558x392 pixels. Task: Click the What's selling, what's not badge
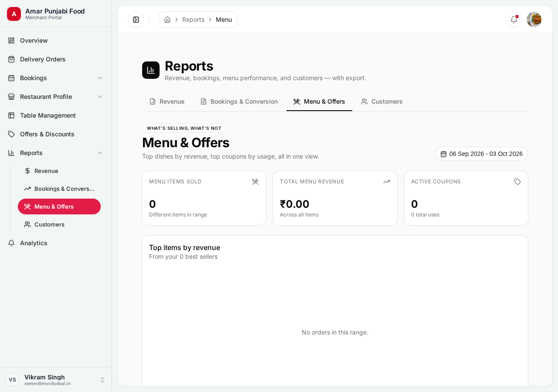[184, 128]
